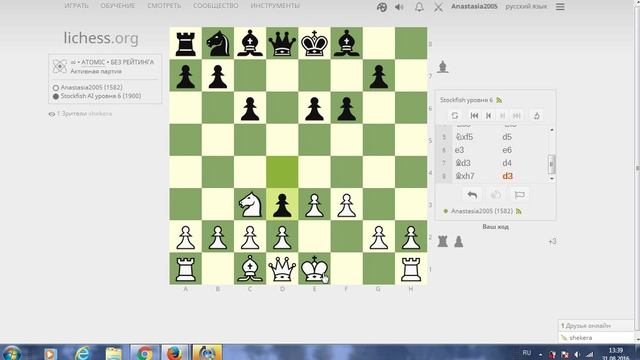The width and height of the screenshot is (640, 360).
Task: Propose a takeback with the arrow button
Action: point(472,195)
